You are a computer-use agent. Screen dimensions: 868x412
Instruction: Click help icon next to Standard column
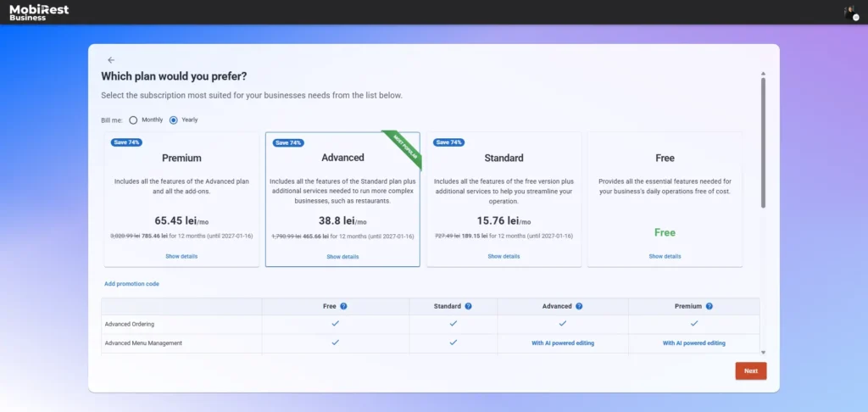468,306
